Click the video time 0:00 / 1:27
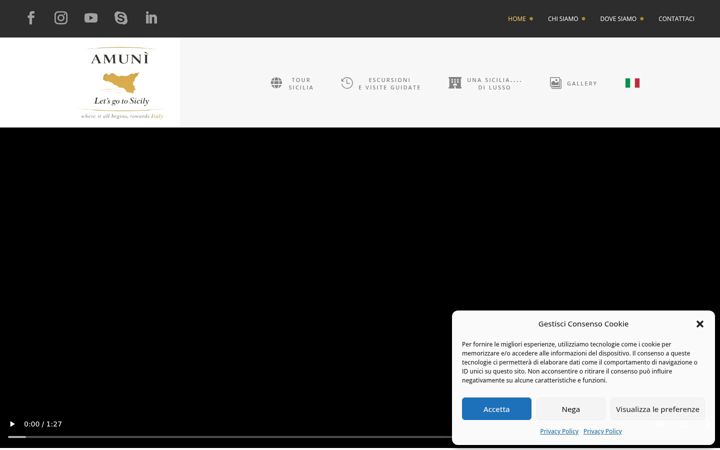Screen dimensions: 720x450 pos(43,424)
